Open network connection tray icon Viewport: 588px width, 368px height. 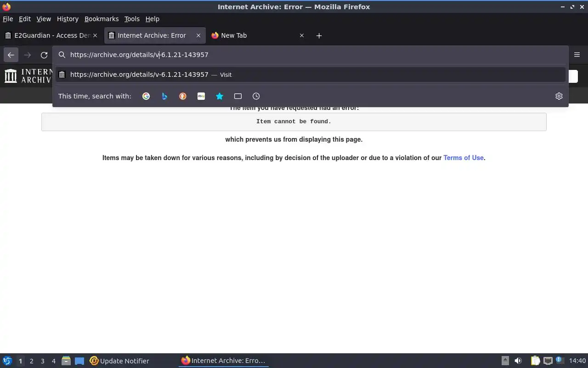tap(548, 361)
